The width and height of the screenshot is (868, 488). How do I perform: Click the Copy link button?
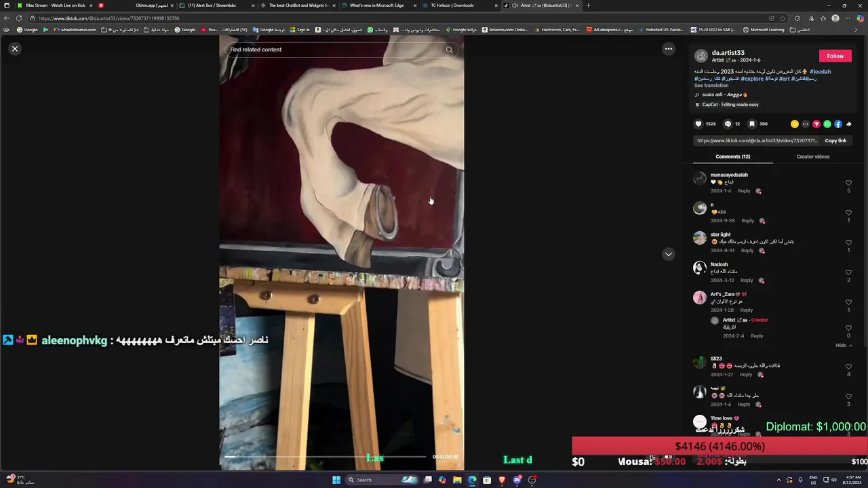[835, 140]
